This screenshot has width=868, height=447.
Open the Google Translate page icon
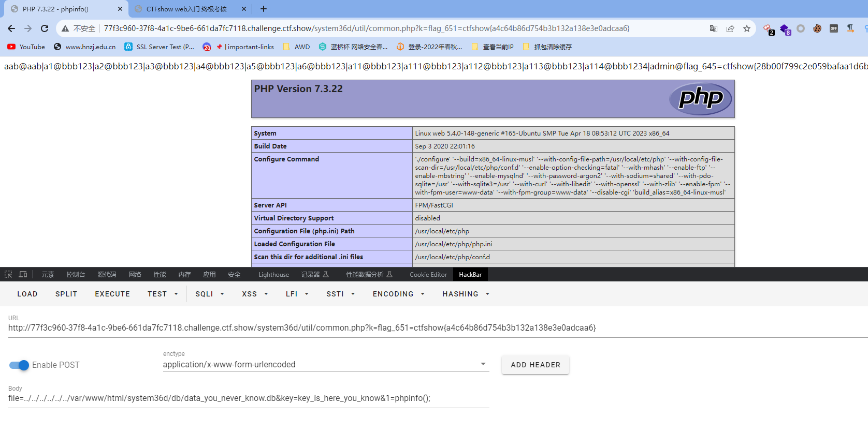coord(714,28)
